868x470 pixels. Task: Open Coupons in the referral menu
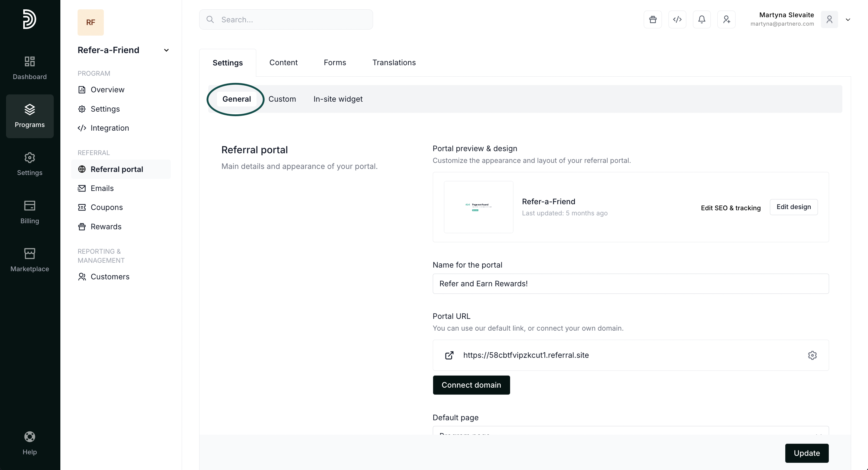click(x=107, y=207)
